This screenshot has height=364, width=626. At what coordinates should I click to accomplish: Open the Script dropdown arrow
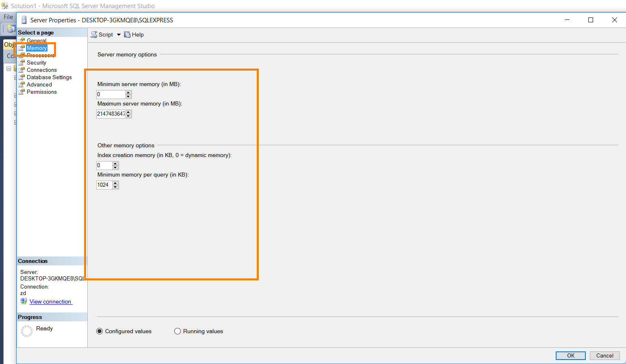click(119, 34)
